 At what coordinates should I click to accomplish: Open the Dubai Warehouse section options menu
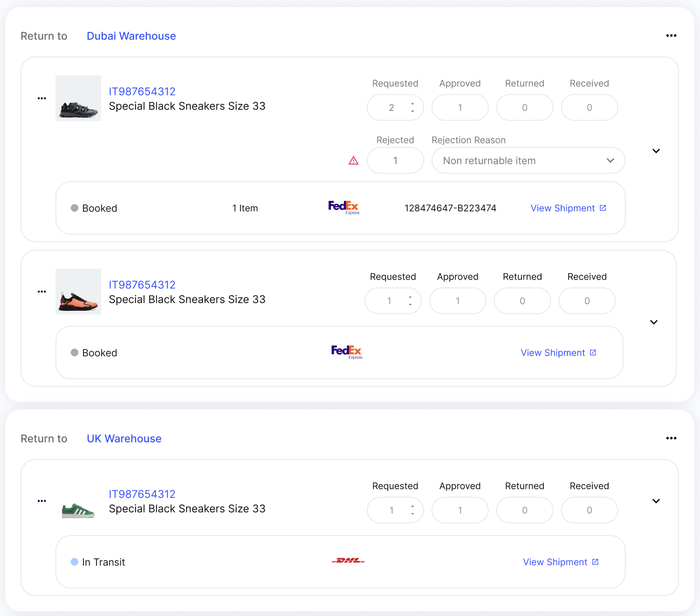(x=671, y=36)
